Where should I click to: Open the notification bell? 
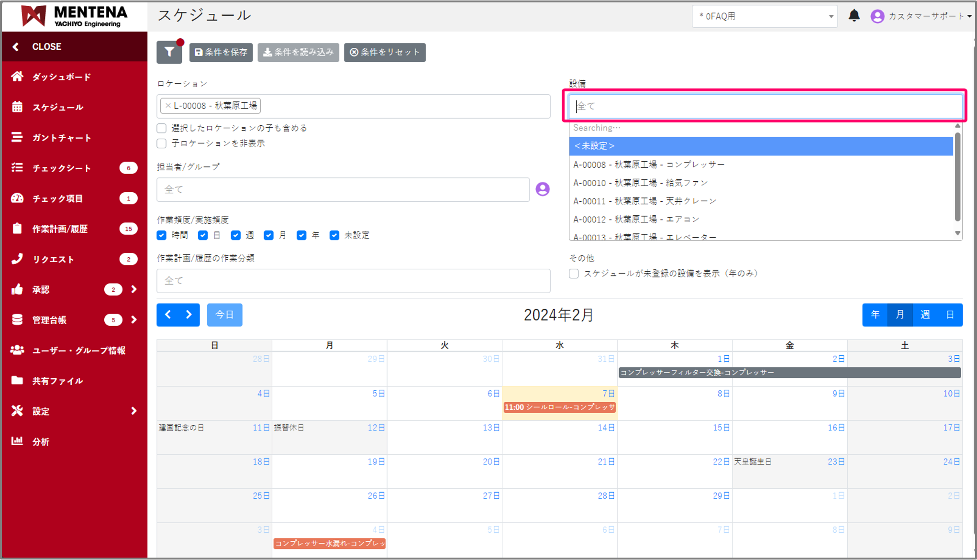click(854, 16)
